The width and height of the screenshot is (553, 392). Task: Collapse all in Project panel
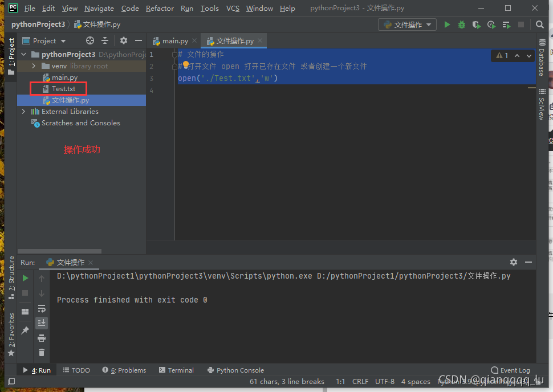(105, 40)
